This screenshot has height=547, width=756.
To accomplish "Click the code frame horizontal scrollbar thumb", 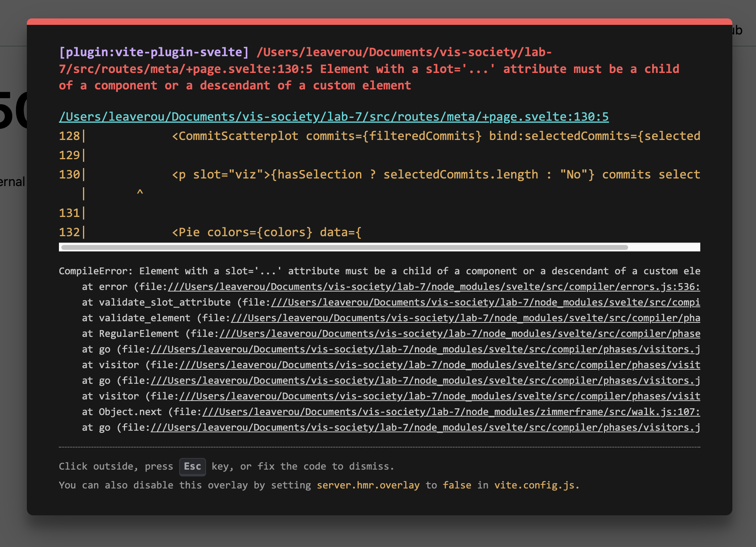I will 345,247.
